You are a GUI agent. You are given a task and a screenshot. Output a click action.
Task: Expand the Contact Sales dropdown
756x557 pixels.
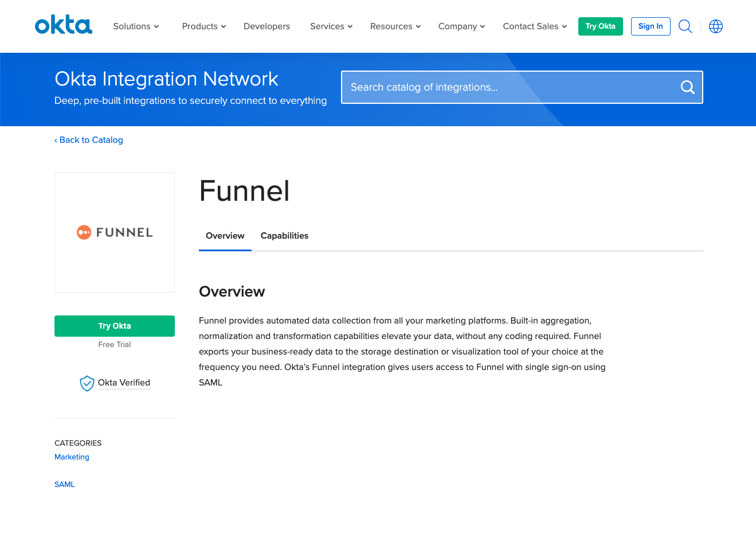(535, 26)
